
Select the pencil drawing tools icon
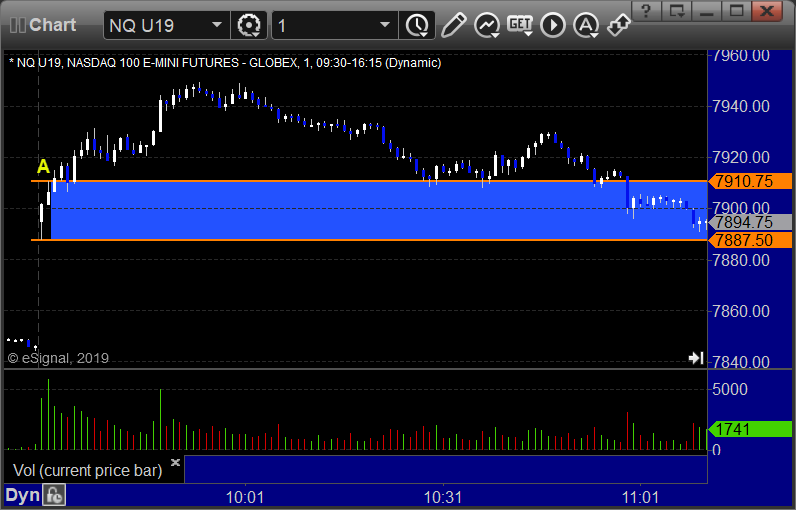[453, 25]
